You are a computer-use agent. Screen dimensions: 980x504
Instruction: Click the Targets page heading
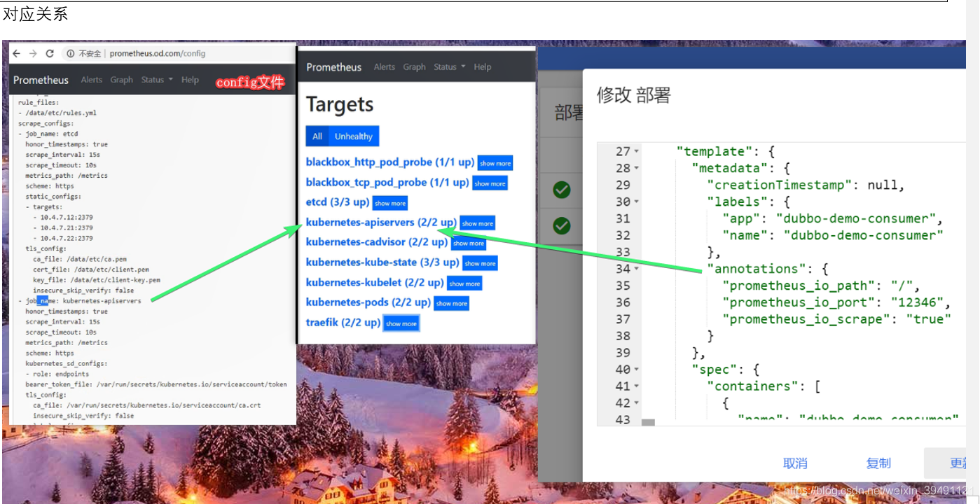pos(340,105)
